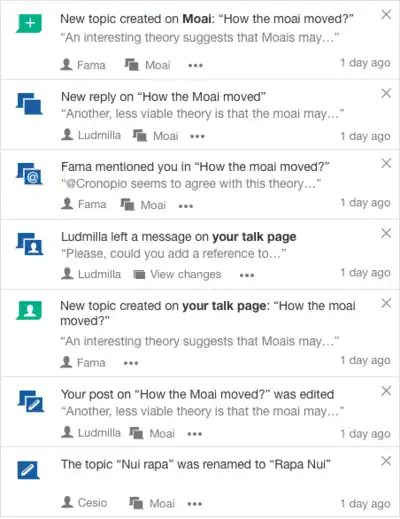Open Cesio's user page link

pyautogui.click(x=84, y=502)
